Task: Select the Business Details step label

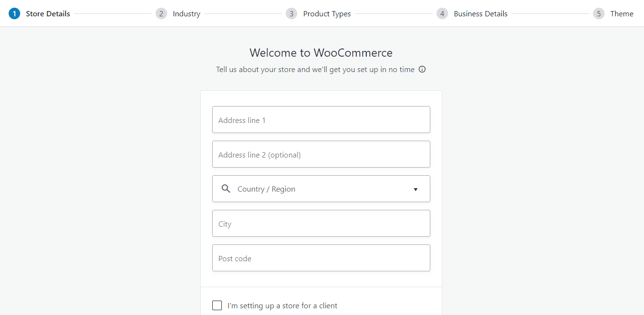Action: 480,13
